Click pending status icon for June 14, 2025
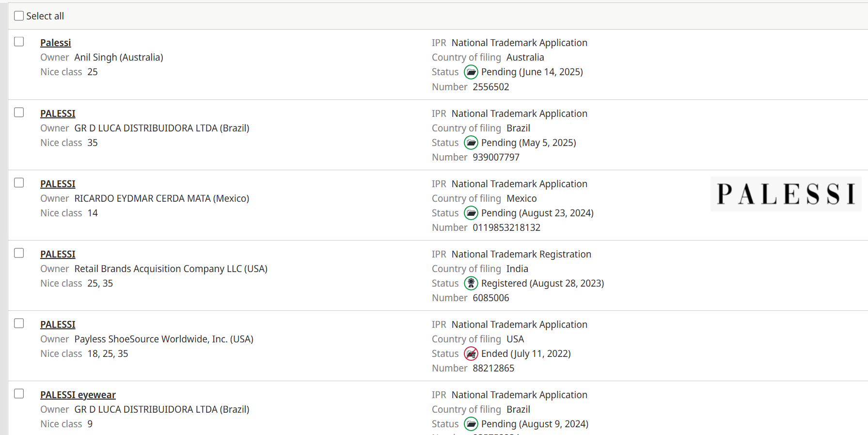Image resolution: width=868 pixels, height=435 pixels. (471, 72)
